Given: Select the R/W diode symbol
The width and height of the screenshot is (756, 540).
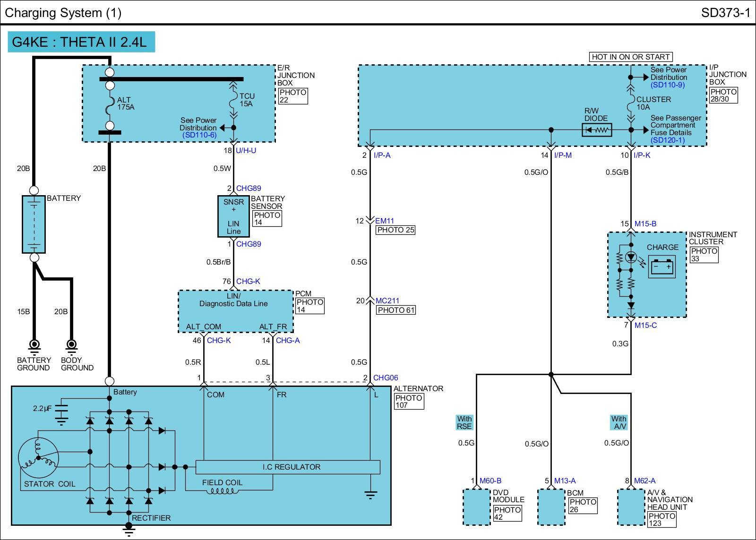Looking at the screenshot, I should pos(597,130).
